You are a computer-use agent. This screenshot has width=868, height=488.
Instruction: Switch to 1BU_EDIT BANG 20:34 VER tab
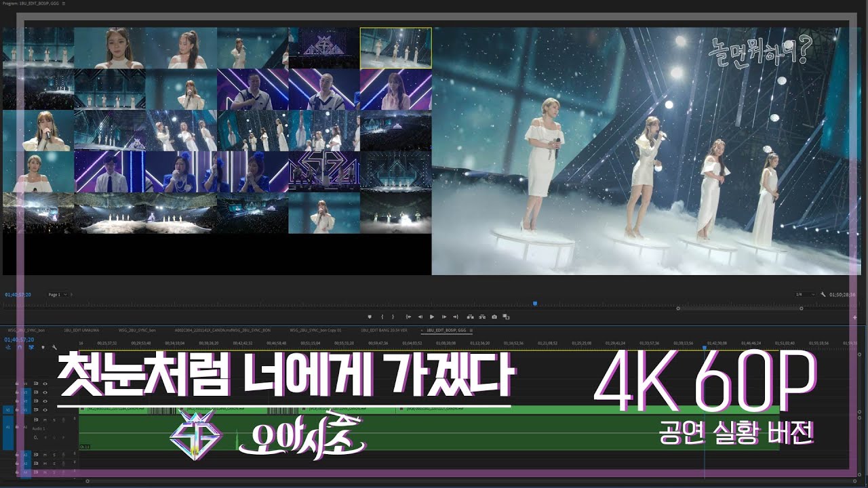(x=384, y=330)
